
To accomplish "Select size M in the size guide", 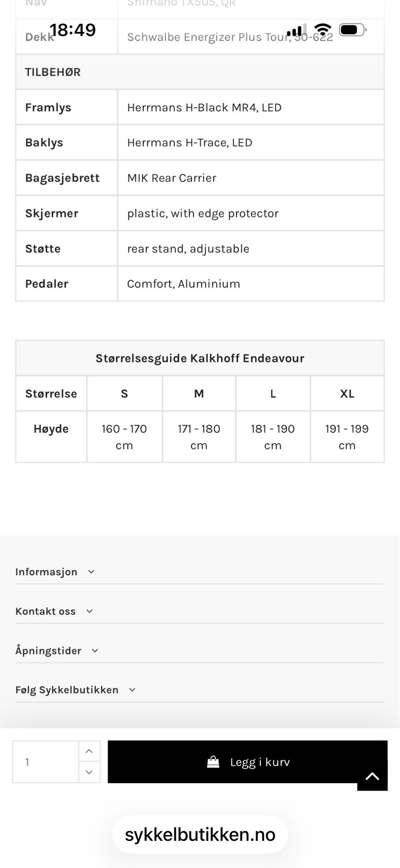I will (x=199, y=393).
